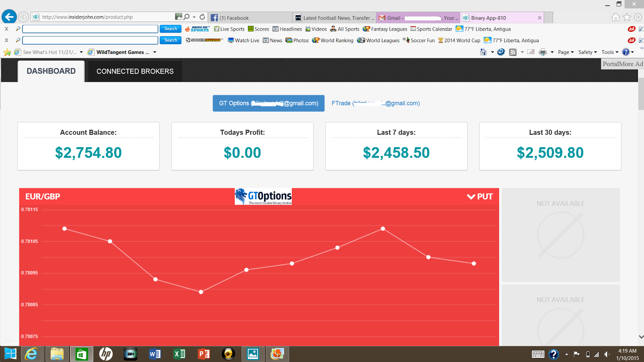Launch Word from the taskbar
The height and width of the screenshot is (362, 644).
pos(155,354)
